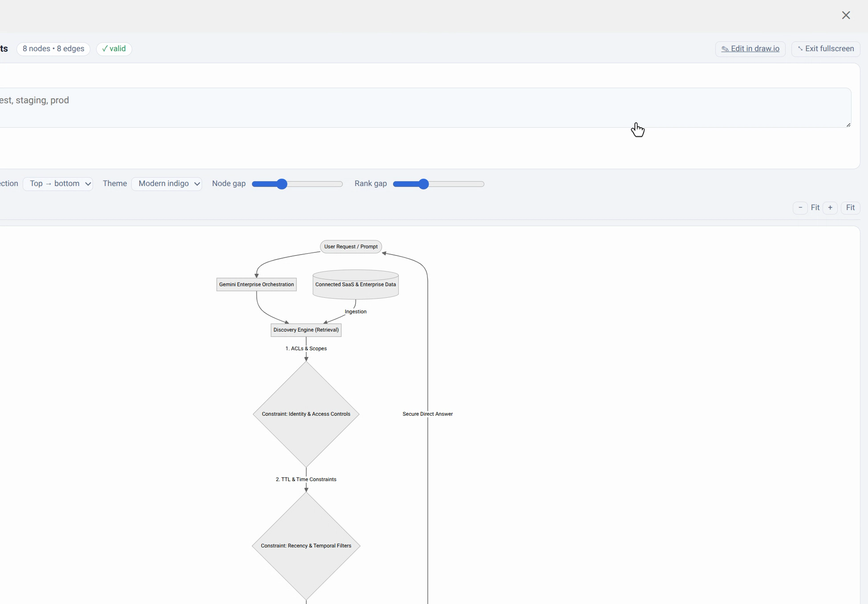Zoom out with the minus button

[x=800, y=207]
